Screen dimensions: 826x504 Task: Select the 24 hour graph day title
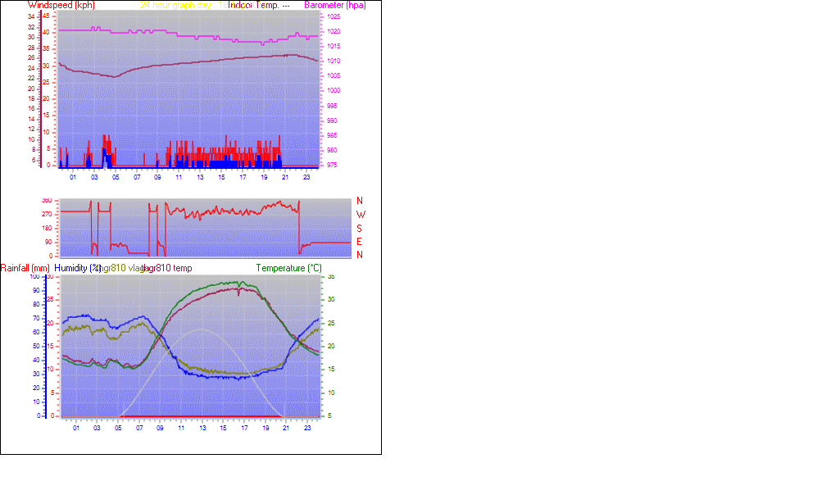[x=175, y=5]
